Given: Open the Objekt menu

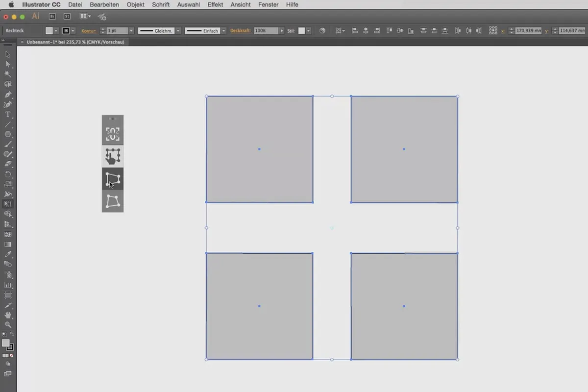Looking at the screenshot, I should click(x=135, y=4).
